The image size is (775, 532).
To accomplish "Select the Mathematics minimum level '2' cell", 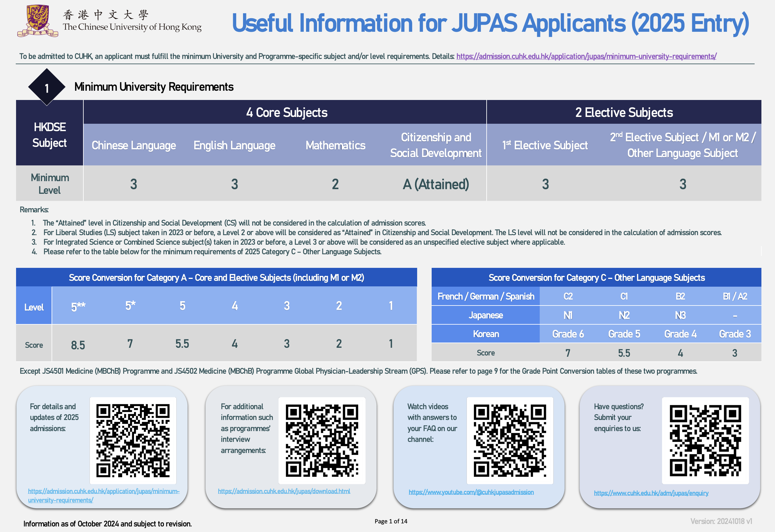I will tap(335, 184).
